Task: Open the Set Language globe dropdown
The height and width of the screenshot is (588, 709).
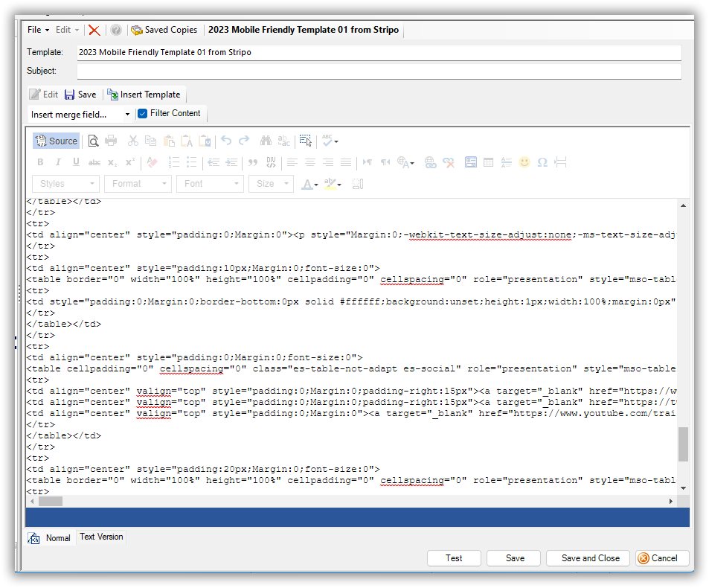Action: coord(405,162)
